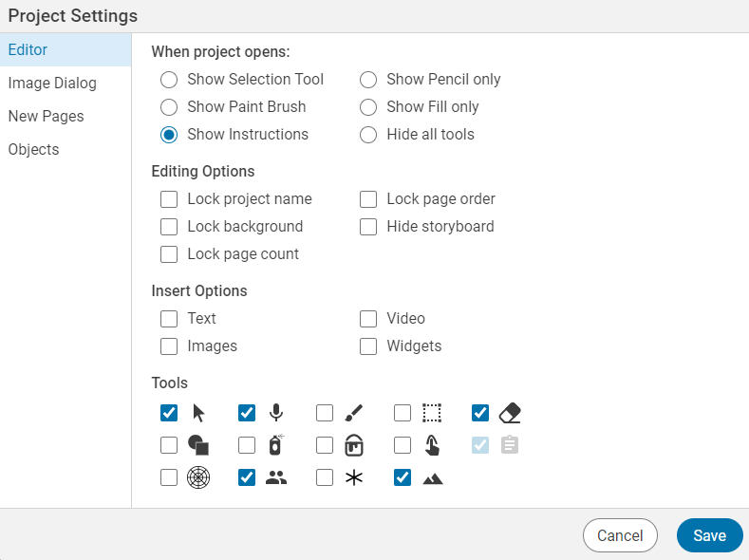The image size is (749, 560).
Task: Click the eraser tool icon
Action: pyautogui.click(x=510, y=413)
